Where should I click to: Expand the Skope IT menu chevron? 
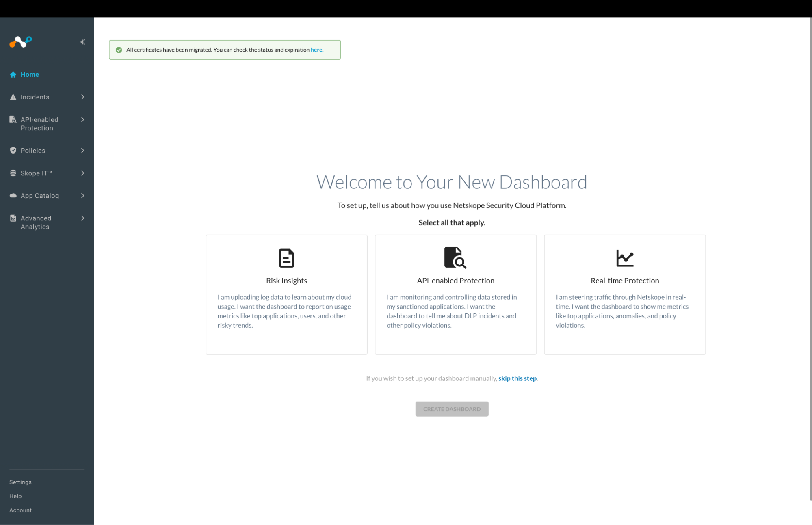tap(83, 173)
